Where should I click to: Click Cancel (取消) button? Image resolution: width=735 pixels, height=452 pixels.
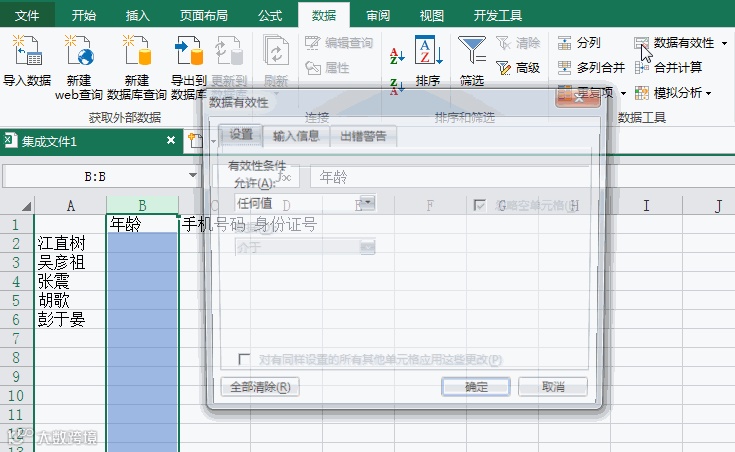(553, 387)
